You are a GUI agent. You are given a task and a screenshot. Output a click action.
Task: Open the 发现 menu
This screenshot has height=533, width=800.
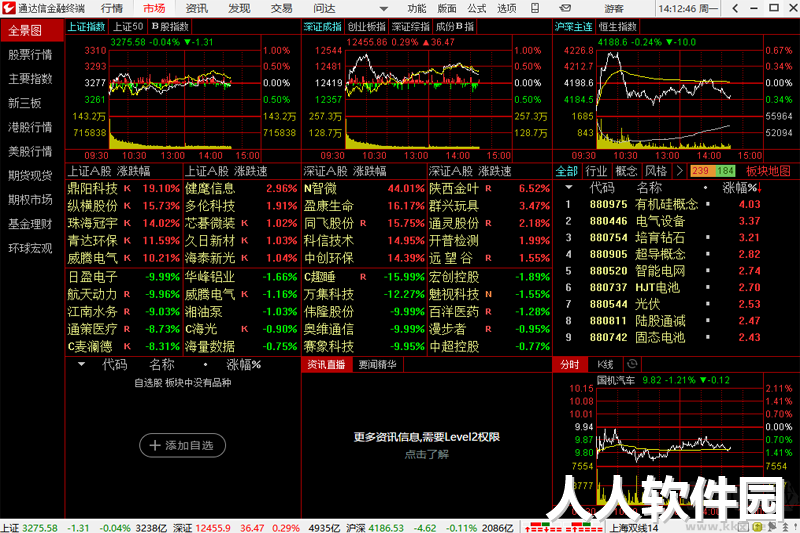[x=239, y=8]
